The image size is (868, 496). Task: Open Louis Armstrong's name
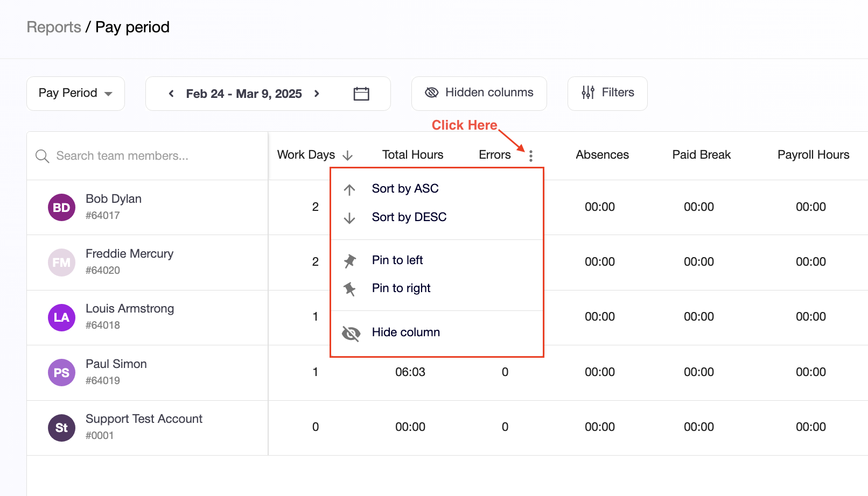(130, 309)
